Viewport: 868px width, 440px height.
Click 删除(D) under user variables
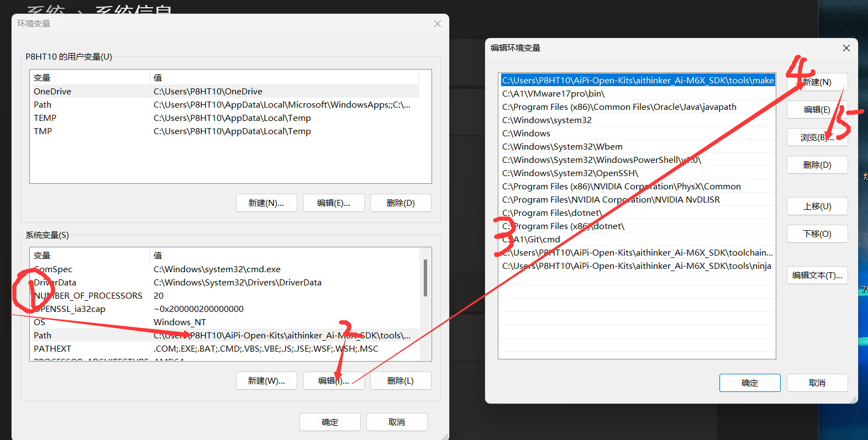pyautogui.click(x=401, y=203)
